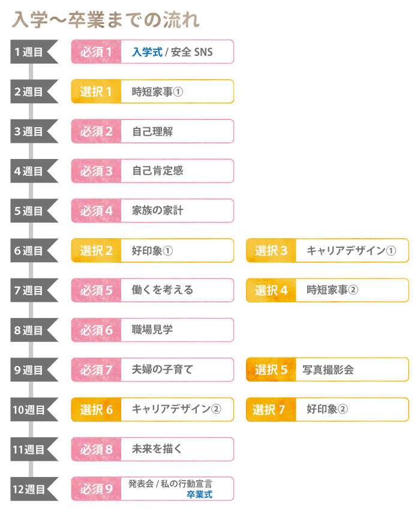This screenshot has height=510, width=420.
Task: Choose 選択2 好印象① elective
Action: pyautogui.click(x=152, y=250)
